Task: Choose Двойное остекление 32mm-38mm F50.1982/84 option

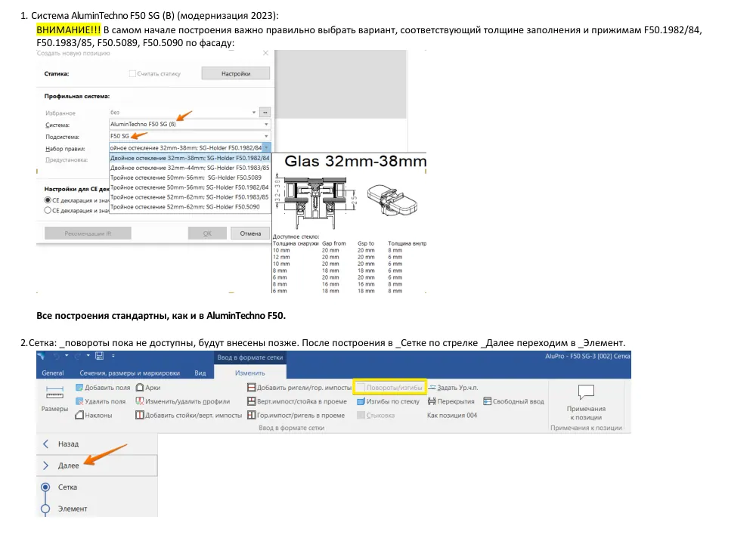Action: point(190,158)
